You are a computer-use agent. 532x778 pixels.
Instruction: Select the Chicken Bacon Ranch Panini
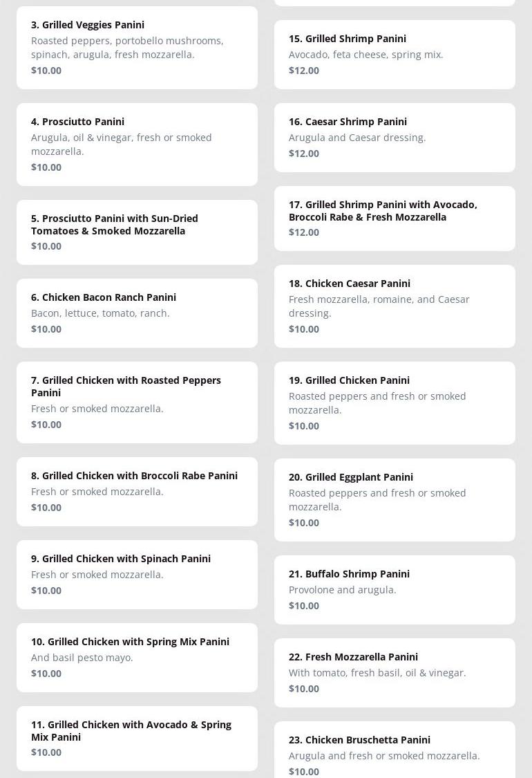pos(137,313)
